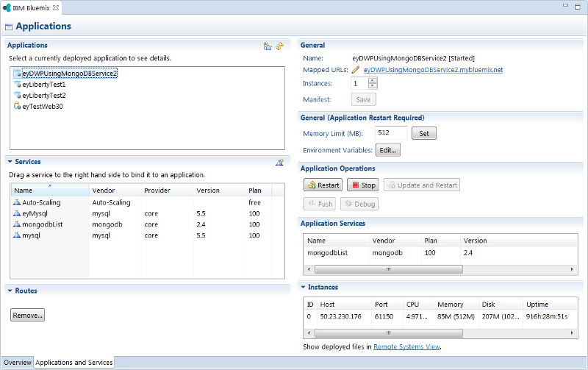
Task: Sort services by Vendor column header
Action: [x=115, y=191]
